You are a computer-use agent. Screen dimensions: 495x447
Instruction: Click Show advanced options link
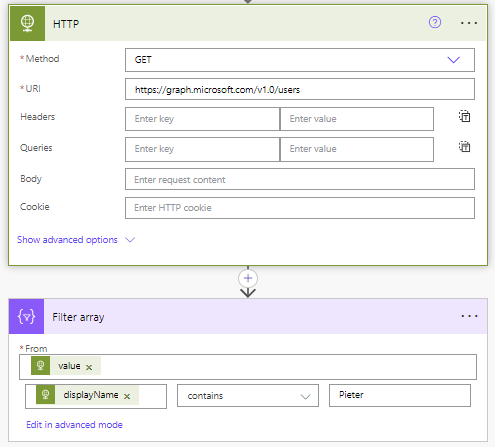[67, 240]
